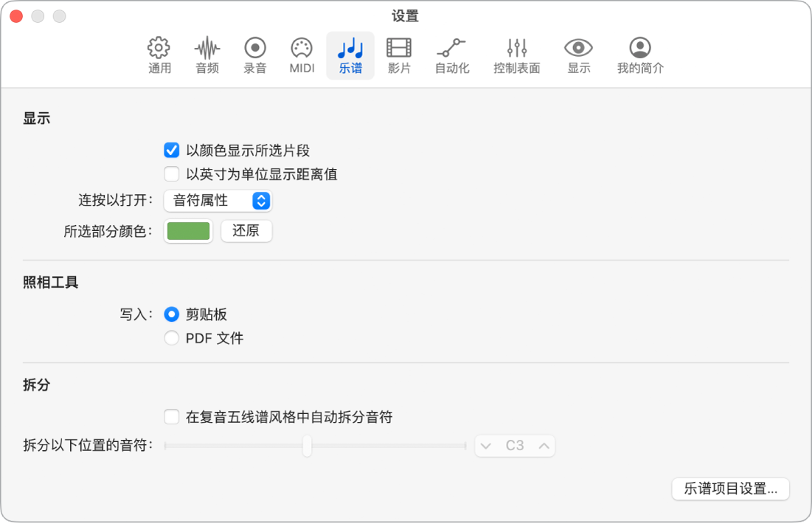Open the 所选部分颜色 color swatch
The image size is (812, 524).
pyautogui.click(x=188, y=231)
